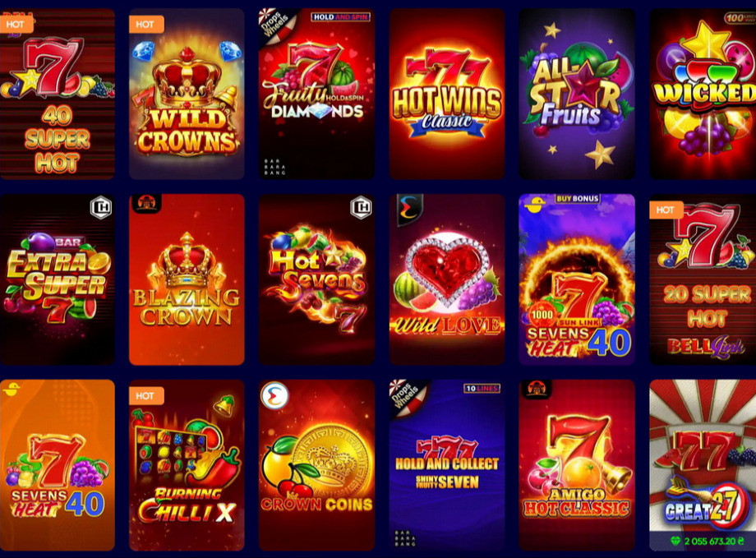Screen dimensions: 756x558
Task: Click hexagon provider logo on Hot Sevens
Action: pos(361,208)
